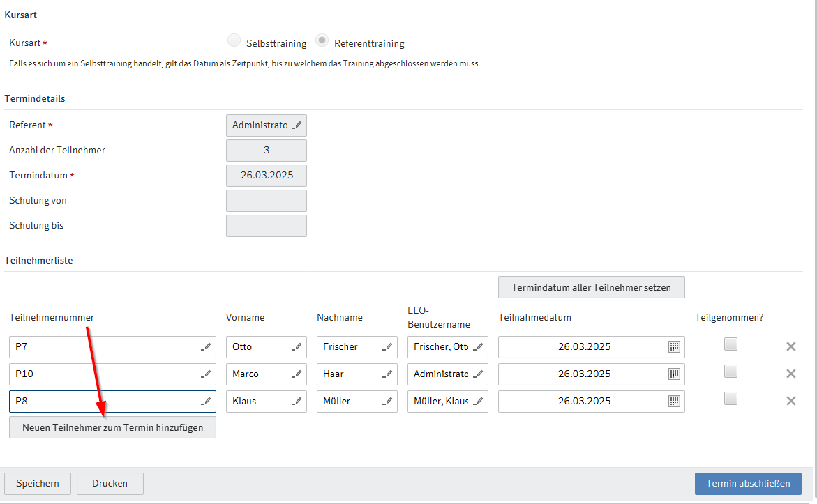Save the form with Speichern
Image resolution: width=817 pixels, height=504 pixels.
click(38, 483)
